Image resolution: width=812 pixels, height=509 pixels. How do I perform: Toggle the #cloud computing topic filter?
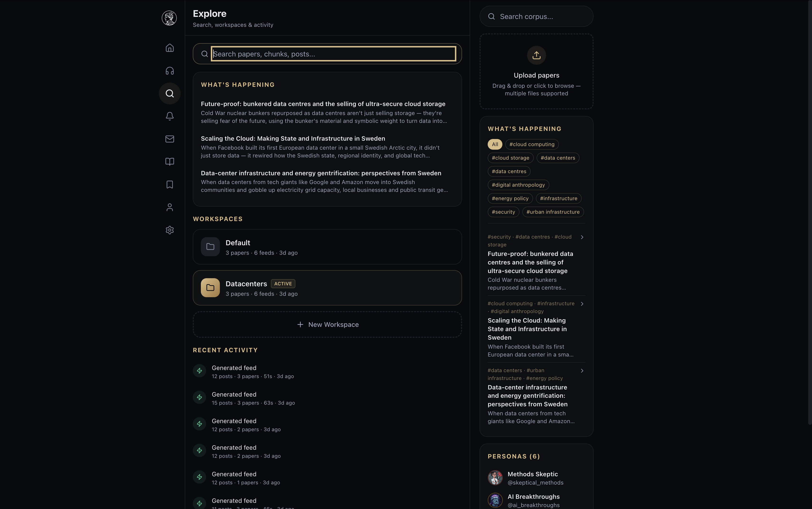click(531, 144)
